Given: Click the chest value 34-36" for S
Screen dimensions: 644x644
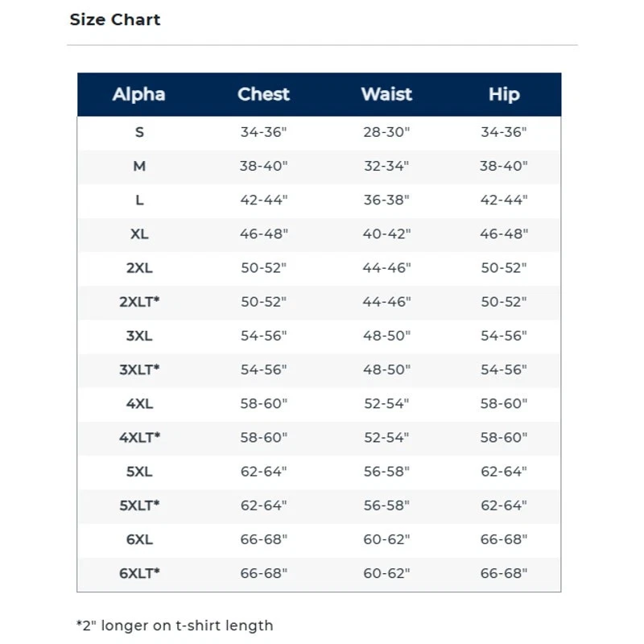Looking at the screenshot, I should (263, 132).
